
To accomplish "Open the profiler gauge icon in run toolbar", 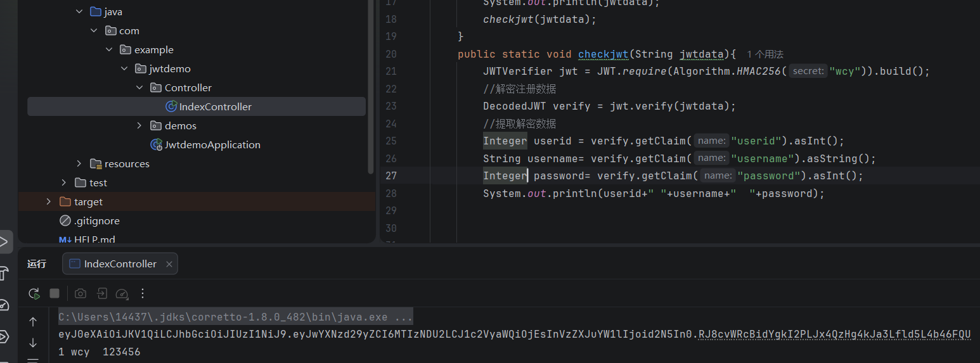I will click(122, 293).
